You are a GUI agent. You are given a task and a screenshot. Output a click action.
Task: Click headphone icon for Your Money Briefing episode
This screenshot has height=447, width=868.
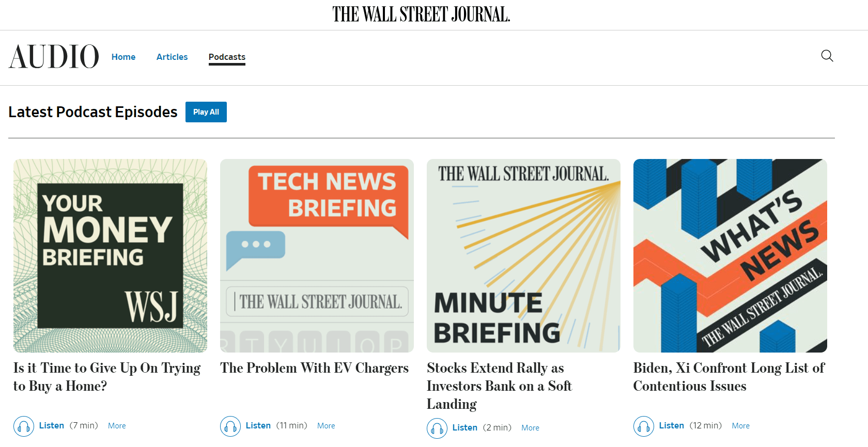click(24, 426)
